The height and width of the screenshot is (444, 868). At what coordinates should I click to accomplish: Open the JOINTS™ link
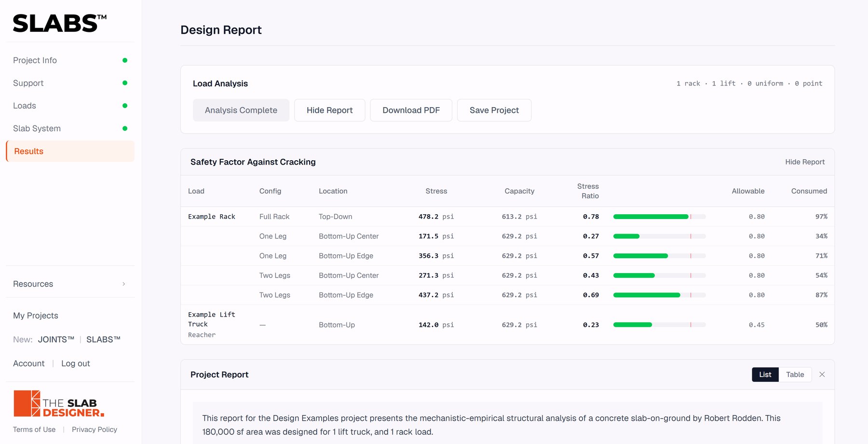(56, 339)
